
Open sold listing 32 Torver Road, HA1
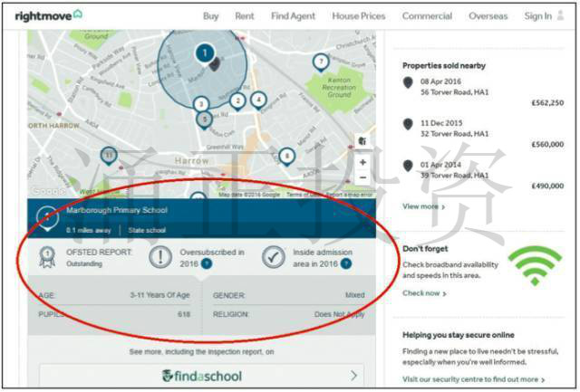tap(454, 134)
